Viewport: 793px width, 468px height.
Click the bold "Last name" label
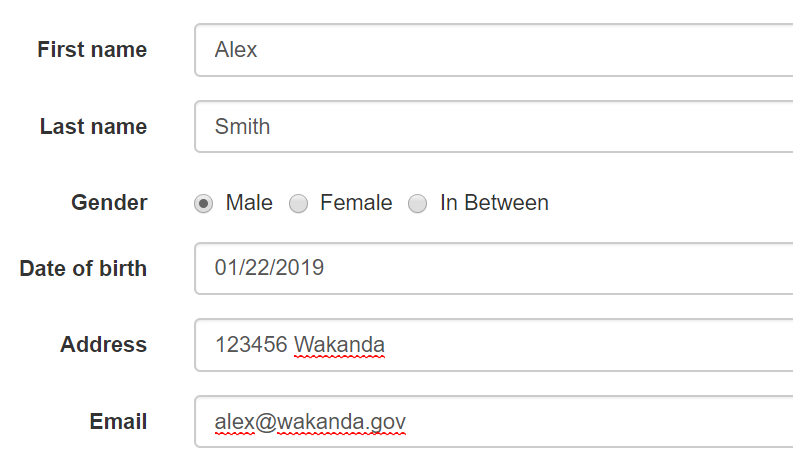coord(93,127)
